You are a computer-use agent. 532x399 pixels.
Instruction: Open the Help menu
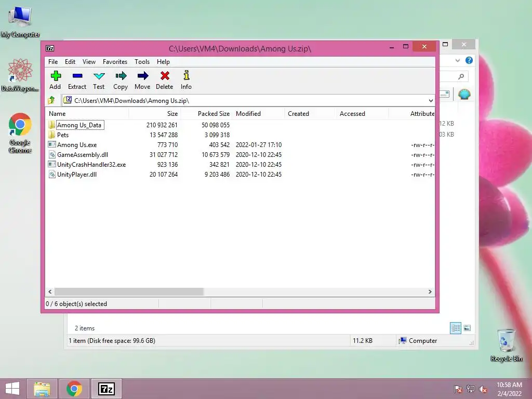[163, 62]
